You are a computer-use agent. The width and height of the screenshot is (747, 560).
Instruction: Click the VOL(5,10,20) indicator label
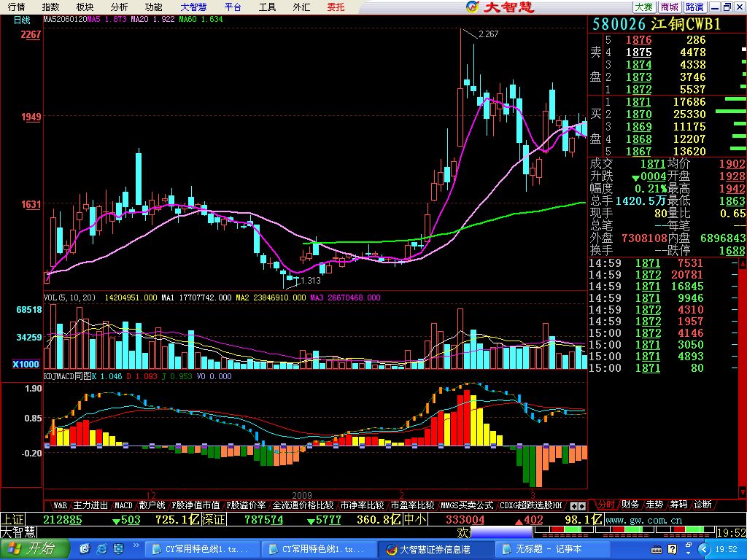pos(69,297)
